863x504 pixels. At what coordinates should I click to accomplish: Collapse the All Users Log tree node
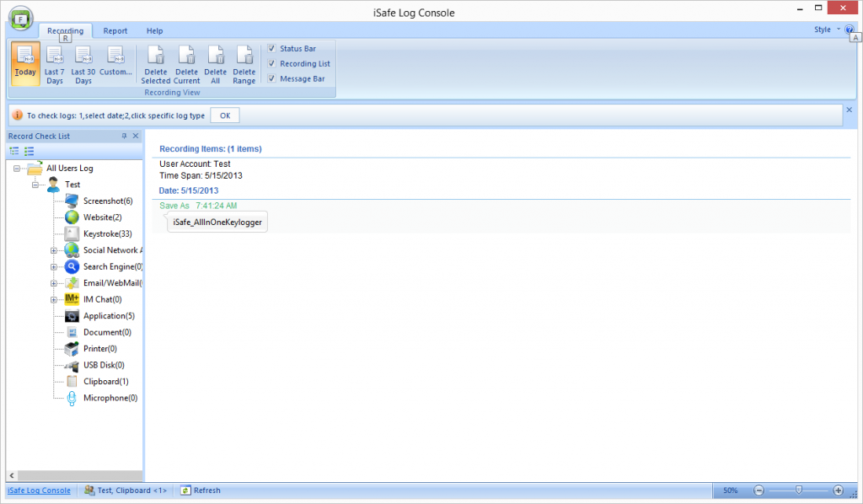17,169
